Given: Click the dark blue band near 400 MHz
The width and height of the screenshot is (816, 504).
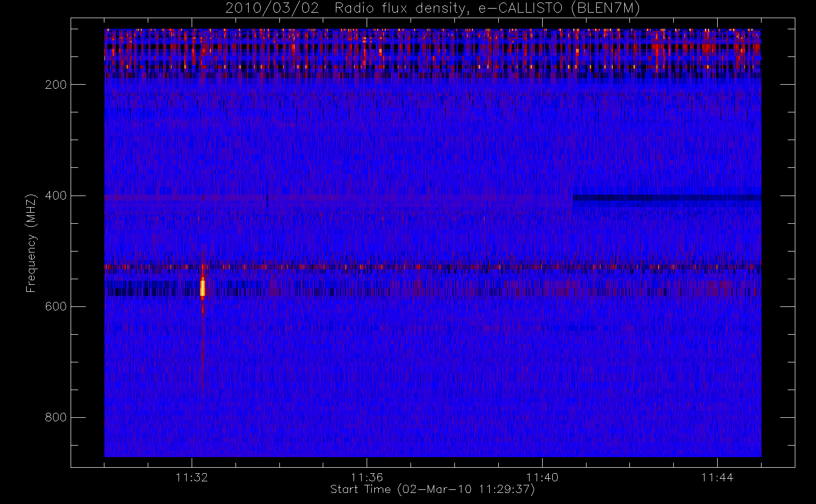Looking at the screenshot, I should 667,198.
